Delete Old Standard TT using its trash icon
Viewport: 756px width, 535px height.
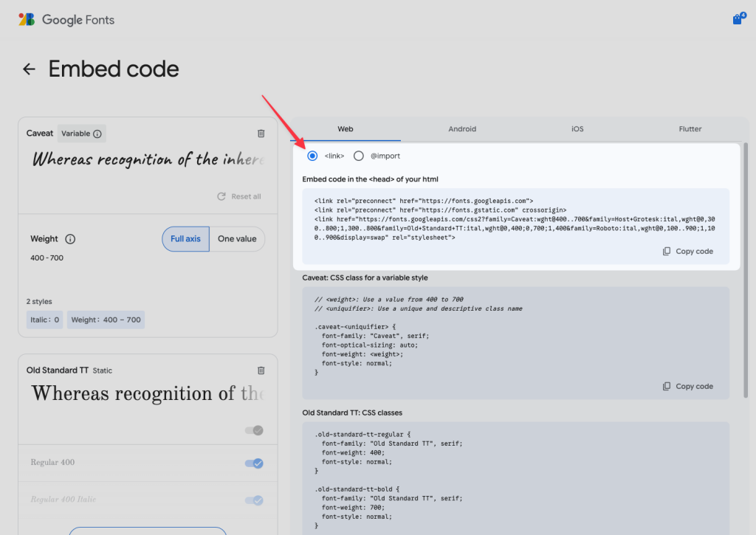[261, 370]
